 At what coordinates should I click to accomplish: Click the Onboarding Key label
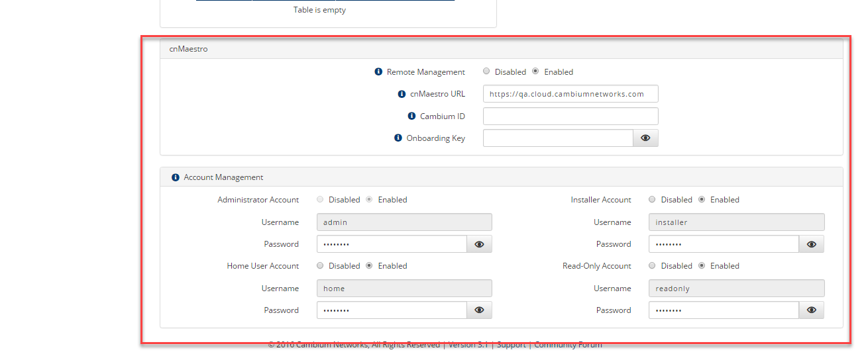pos(435,138)
